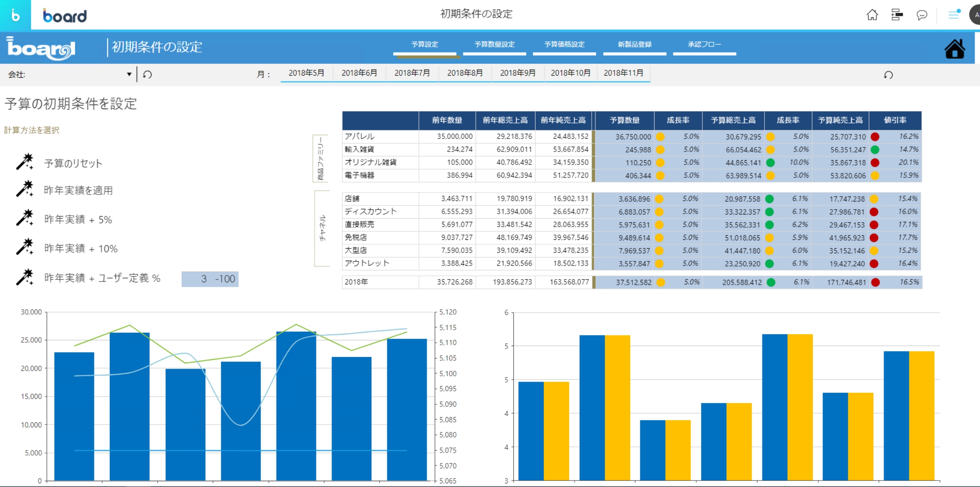Select month 2018年11月
Screen dimensions: 980x487
point(624,73)
